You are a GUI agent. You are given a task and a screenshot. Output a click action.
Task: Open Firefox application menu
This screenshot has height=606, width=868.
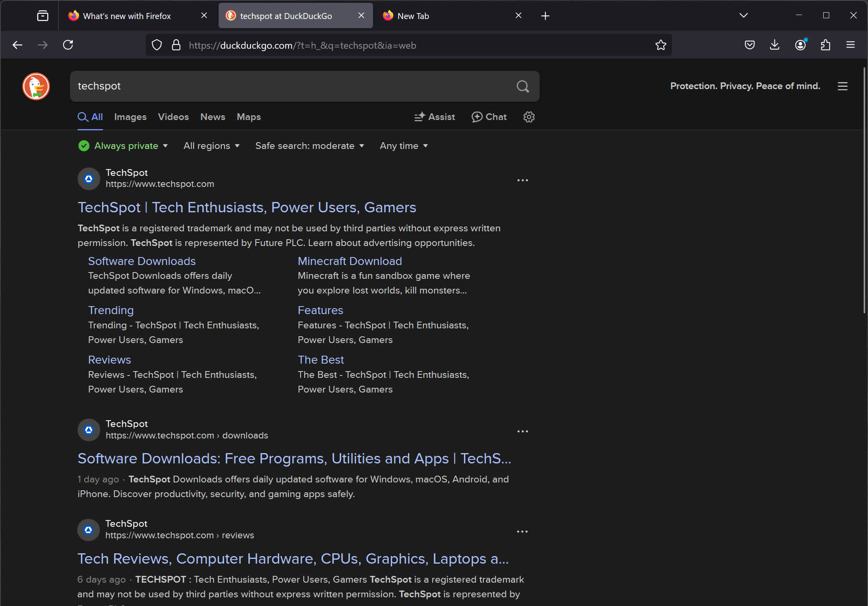(x=851, y=45)
